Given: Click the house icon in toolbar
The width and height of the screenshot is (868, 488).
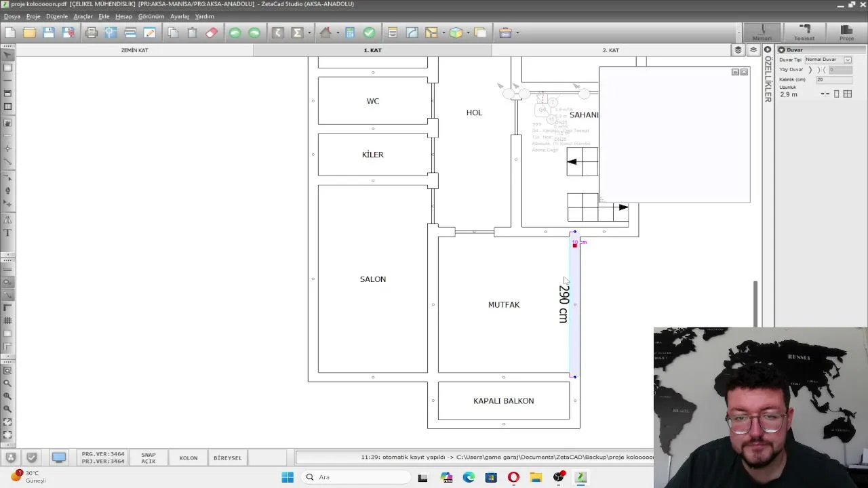Looking at the screenshot, I should click(x=325, y=33).
